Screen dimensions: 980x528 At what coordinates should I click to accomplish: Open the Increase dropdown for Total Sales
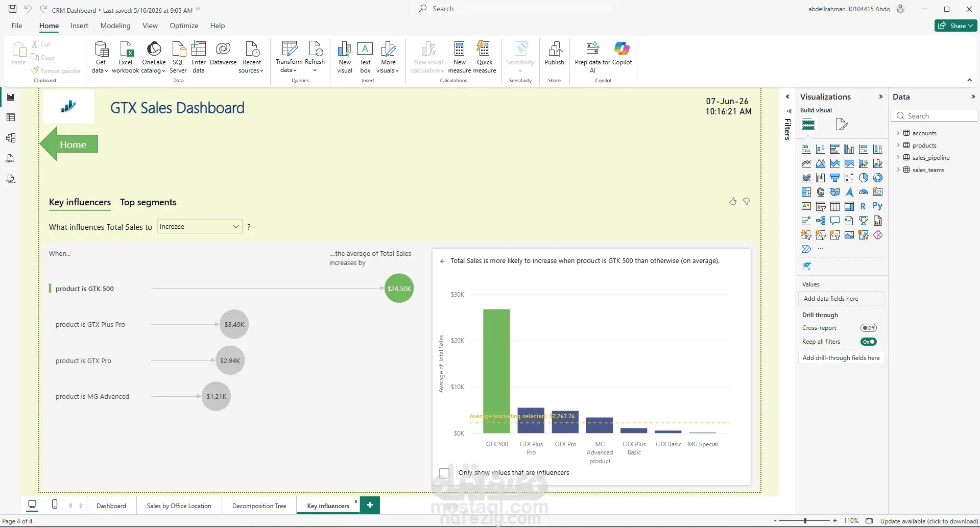(x=199, y=226)
